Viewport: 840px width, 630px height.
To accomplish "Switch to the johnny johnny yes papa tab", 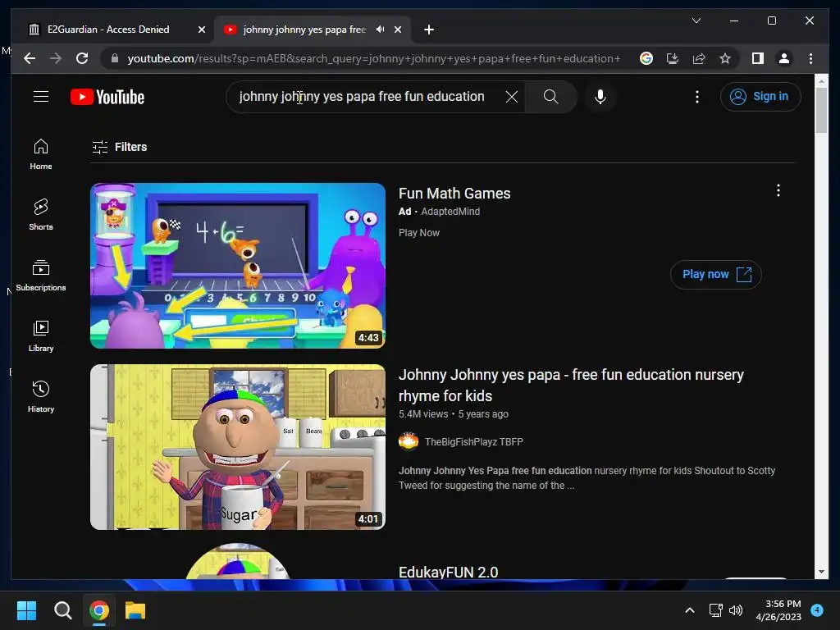I will pos(304,30).
